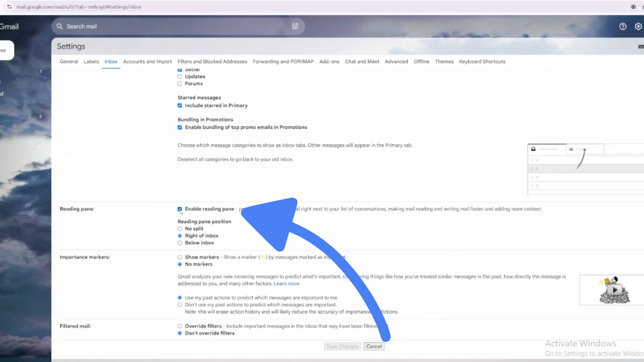Select No markers option
This screenshot has width=644, height=362.
click(x=180, y=264)
